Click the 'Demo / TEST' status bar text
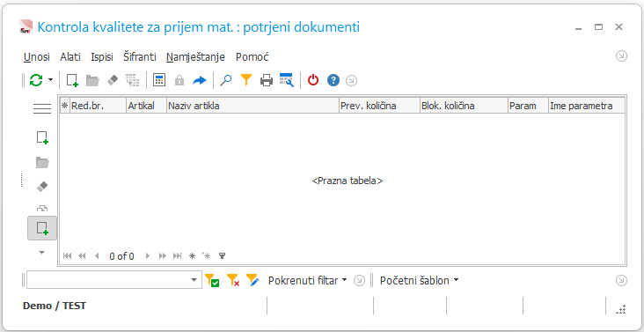 (55, 306)
